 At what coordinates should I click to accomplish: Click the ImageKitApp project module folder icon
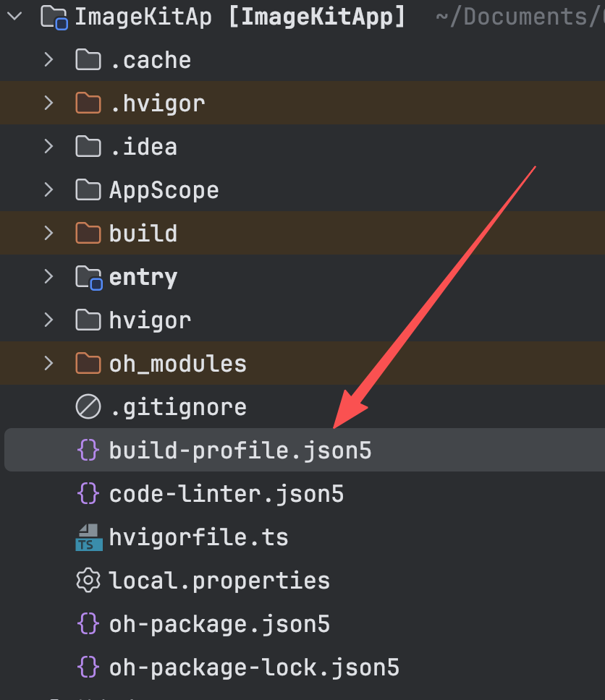click(x=54, y=17)
